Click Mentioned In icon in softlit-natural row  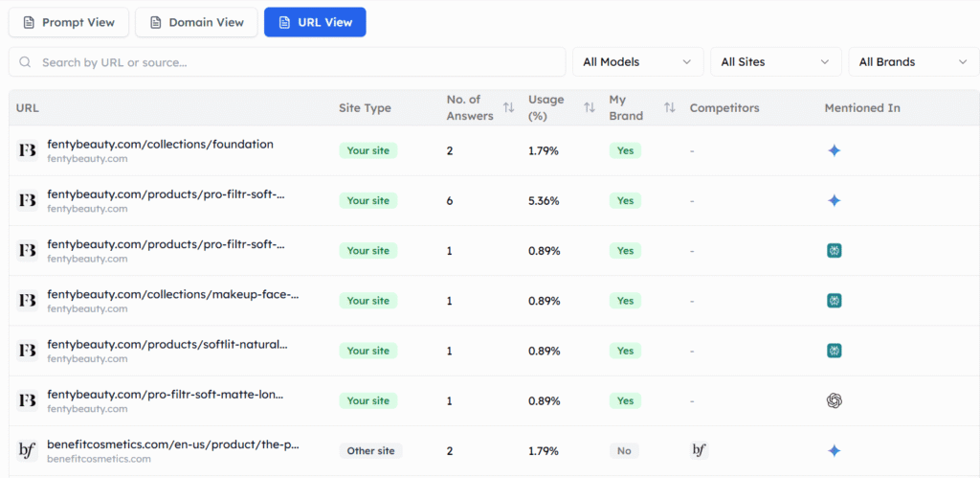[834, 351]
